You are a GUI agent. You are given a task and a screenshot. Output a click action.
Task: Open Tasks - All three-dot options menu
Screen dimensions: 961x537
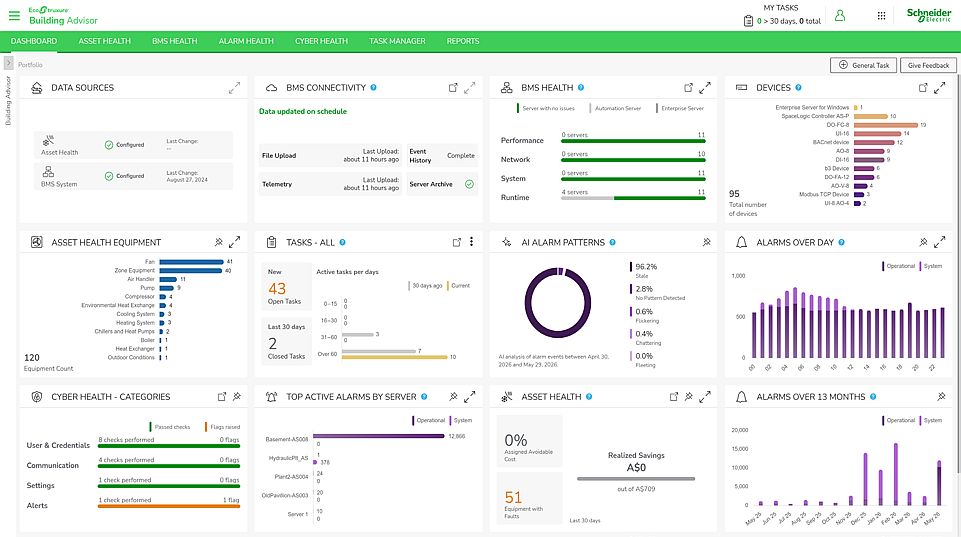tap(471, 242)
